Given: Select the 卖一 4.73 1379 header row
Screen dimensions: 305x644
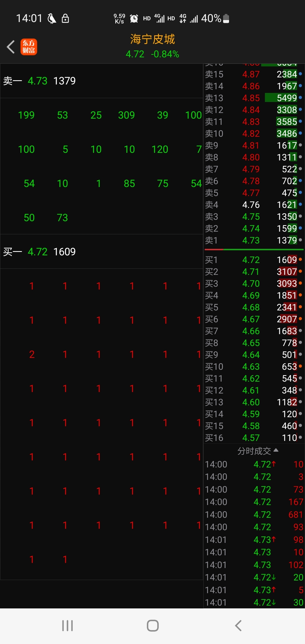Looking at the screenshot, I should (x=102, y=81).
